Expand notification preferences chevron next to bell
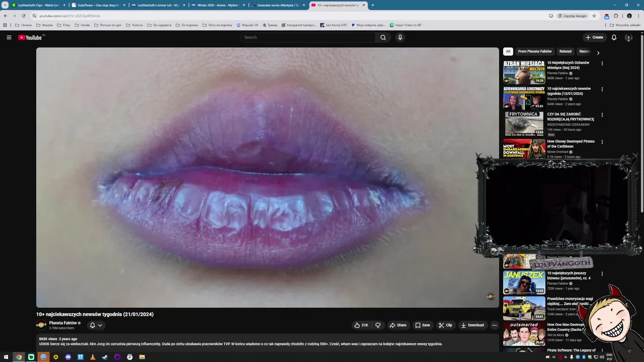 click(100, 325)
